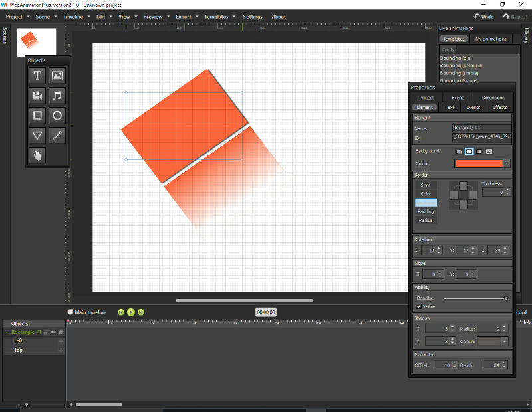
Task: Switch to the Text properties tab
Action: pos(450,107)
